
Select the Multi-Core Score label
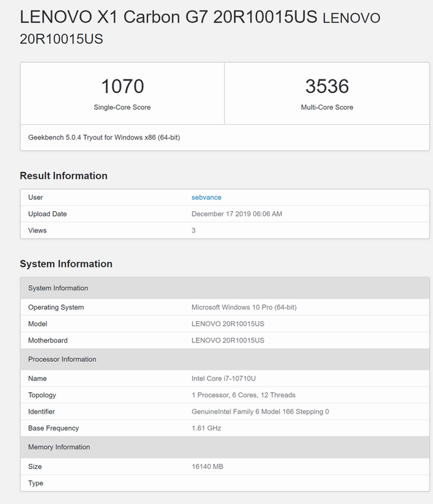[327, 107]
